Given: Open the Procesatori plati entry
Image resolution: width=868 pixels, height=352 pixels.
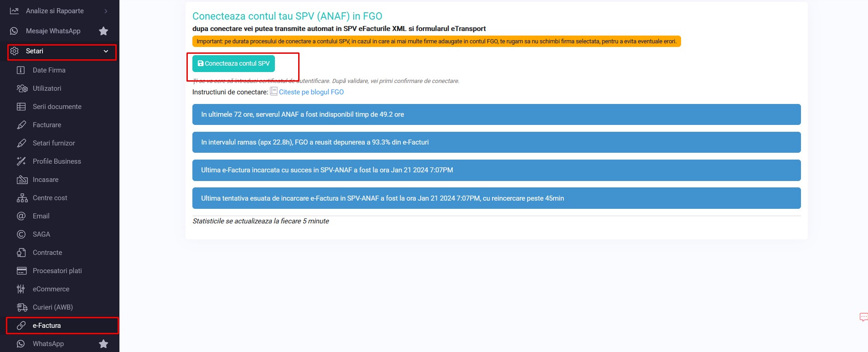Looking at the screenshot, I should pyautogui.click(x=57, y=271).
